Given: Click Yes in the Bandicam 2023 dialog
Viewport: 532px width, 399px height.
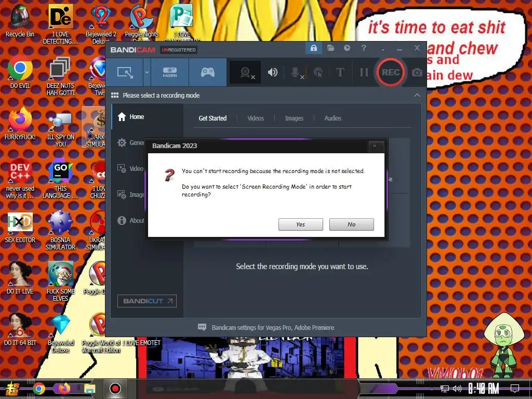Looking at the screenshot, I should click(x=301, y=224).
